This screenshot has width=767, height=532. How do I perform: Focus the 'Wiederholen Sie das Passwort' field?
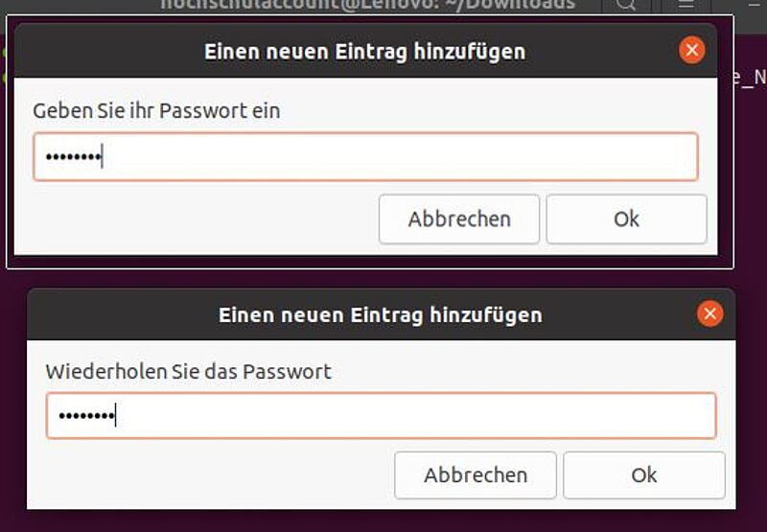coord(381,416)
